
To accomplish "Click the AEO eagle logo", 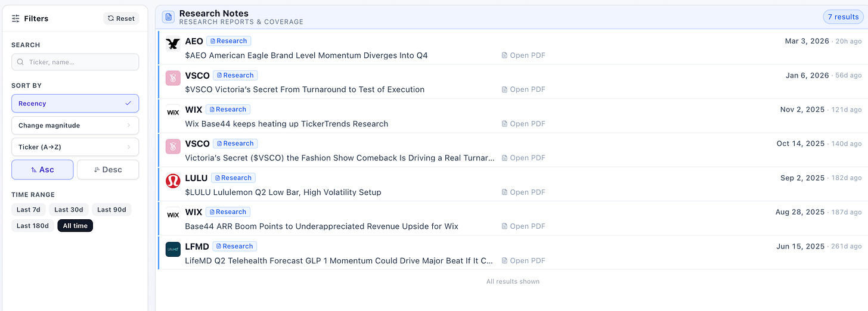I will (173, 44).
